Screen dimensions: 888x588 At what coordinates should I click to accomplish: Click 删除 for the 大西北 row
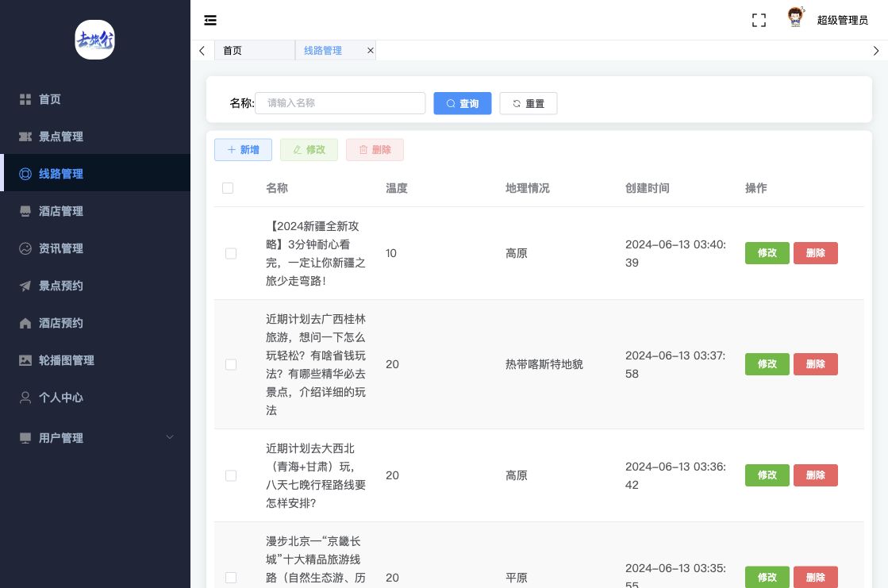point(816,475)
